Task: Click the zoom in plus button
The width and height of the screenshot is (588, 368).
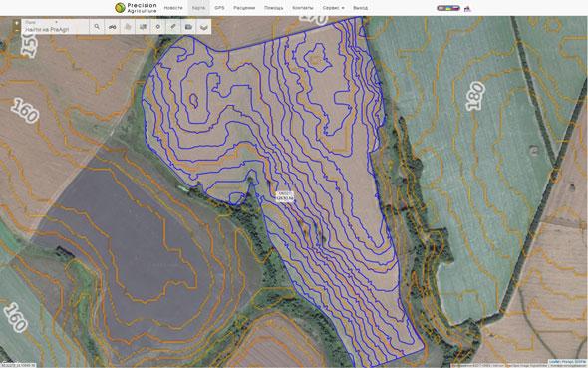Action: point(17,23)
